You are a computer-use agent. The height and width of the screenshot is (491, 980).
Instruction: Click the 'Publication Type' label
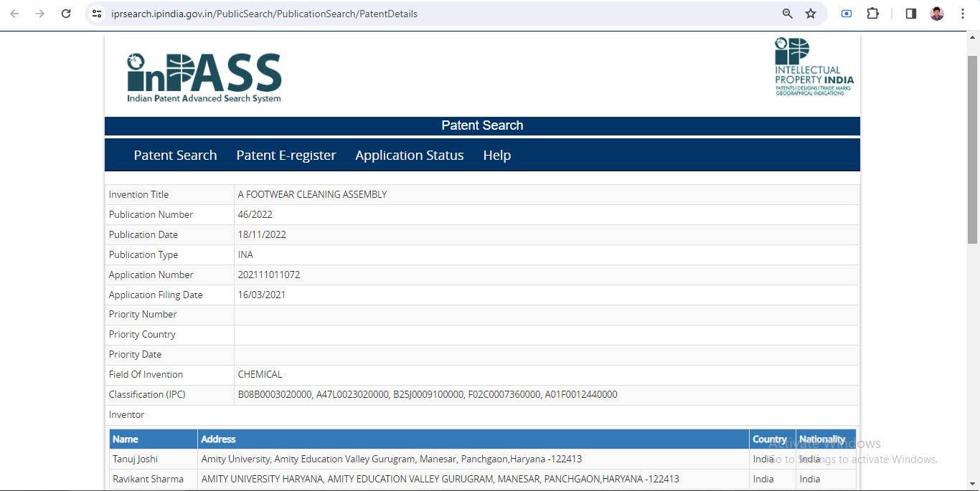[143, 254]
